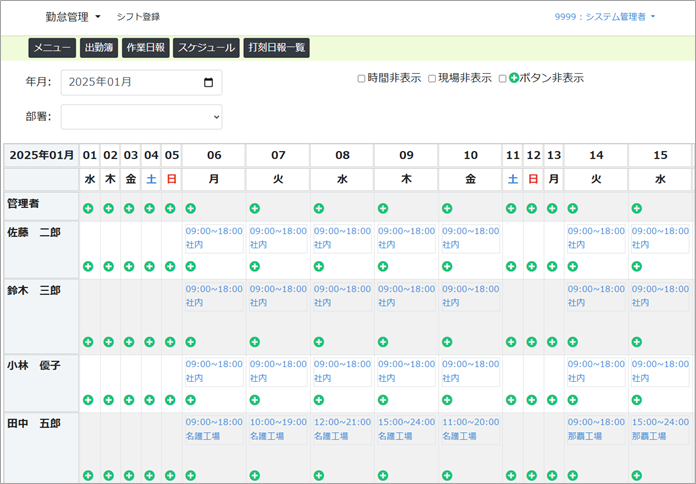Toggle the 現場非表示 checkbox
The height and width of the screenshot is (484, 696).
click(432, 78)
